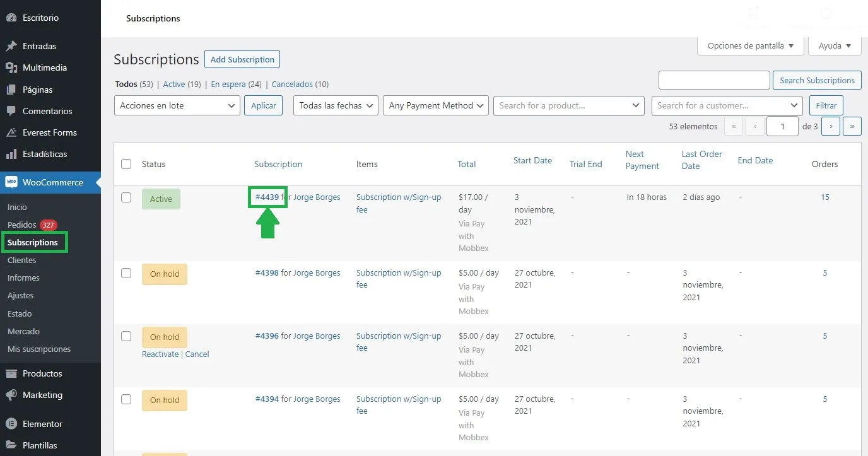Click the Marketing megaphone icon

point(11,395)
